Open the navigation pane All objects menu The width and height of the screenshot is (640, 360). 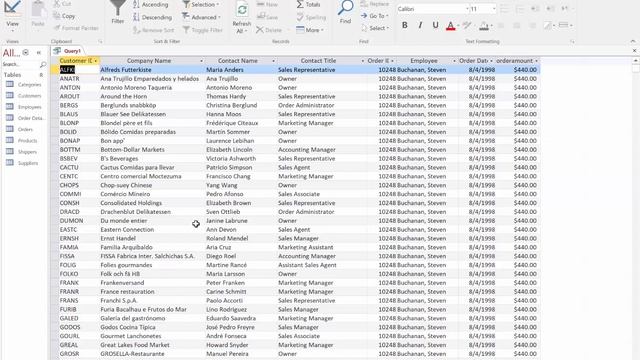tap(26, 52)
